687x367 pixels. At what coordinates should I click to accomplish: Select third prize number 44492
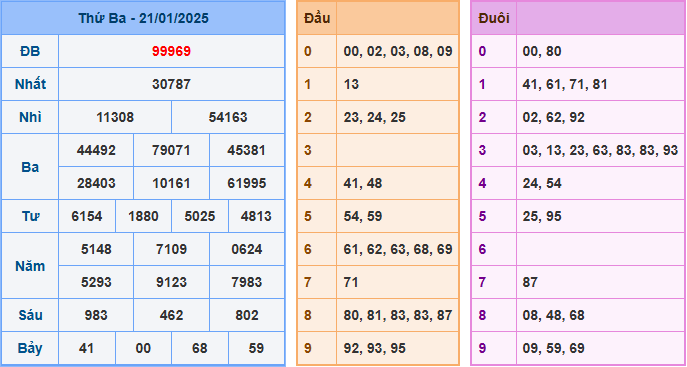pos(96,150)
